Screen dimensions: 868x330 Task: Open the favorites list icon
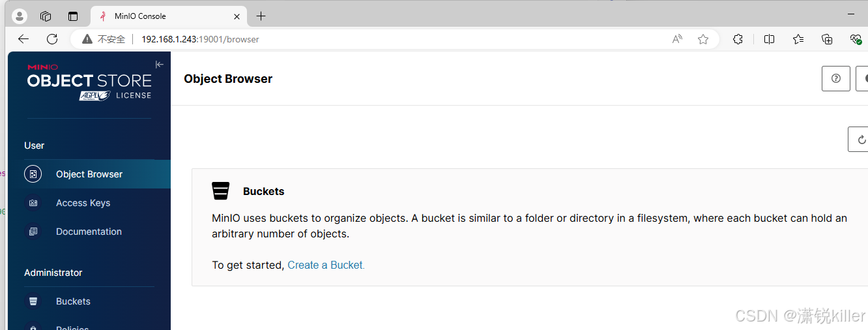pyautogui.click(x=798, y=39)
